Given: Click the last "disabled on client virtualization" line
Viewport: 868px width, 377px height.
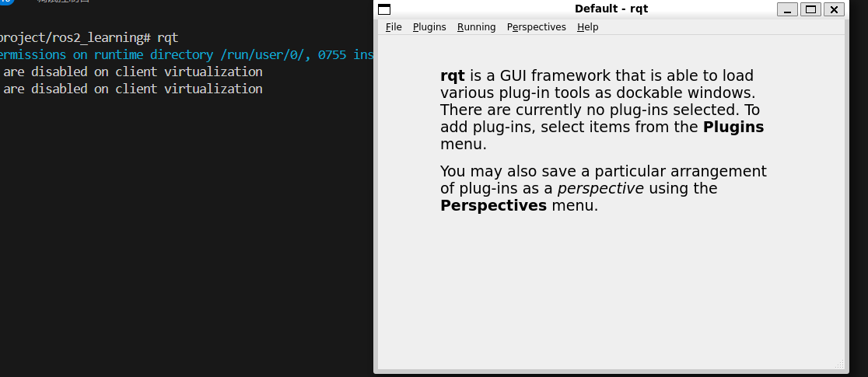Looking at the screenshot, I should point(132,89).
